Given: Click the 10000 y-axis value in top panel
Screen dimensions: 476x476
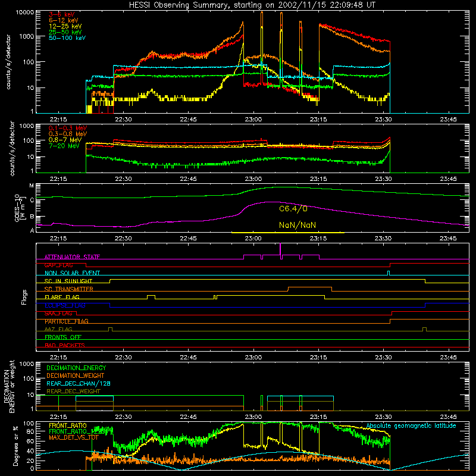Looking at the screenshot, I should (25, 12).
